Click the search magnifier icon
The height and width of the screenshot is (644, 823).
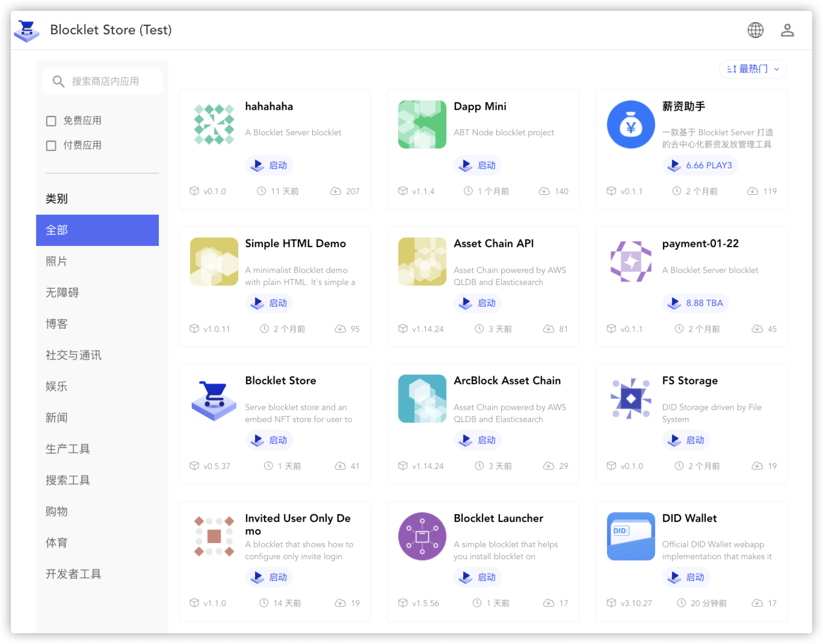click(58, 81)
